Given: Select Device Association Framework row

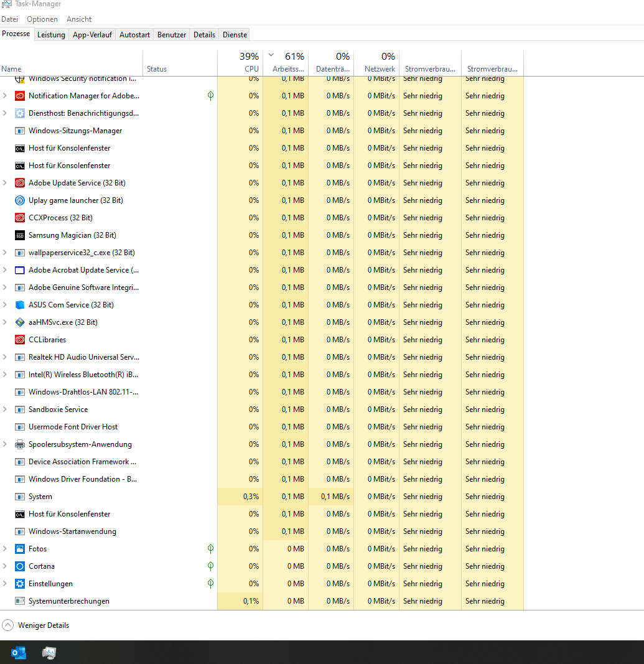Looking at the screenshot, I should pos(262,462).
